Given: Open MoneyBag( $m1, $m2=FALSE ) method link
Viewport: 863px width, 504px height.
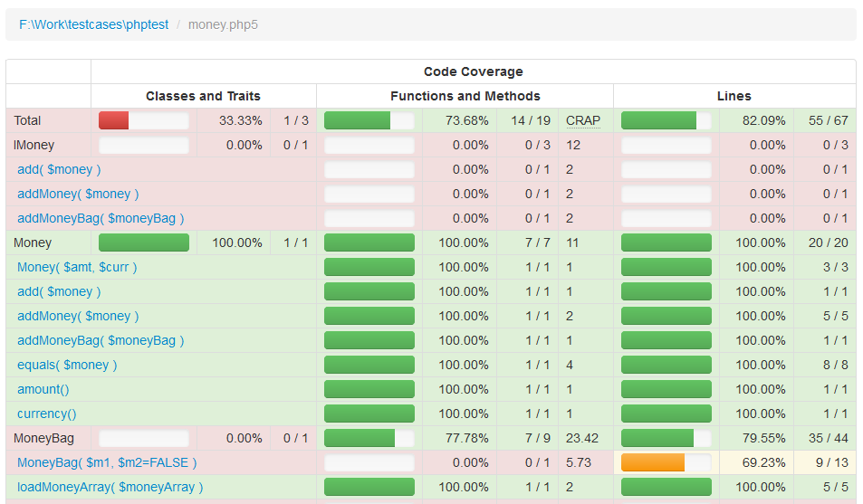Looking at the screenshot, I should 107,462.
